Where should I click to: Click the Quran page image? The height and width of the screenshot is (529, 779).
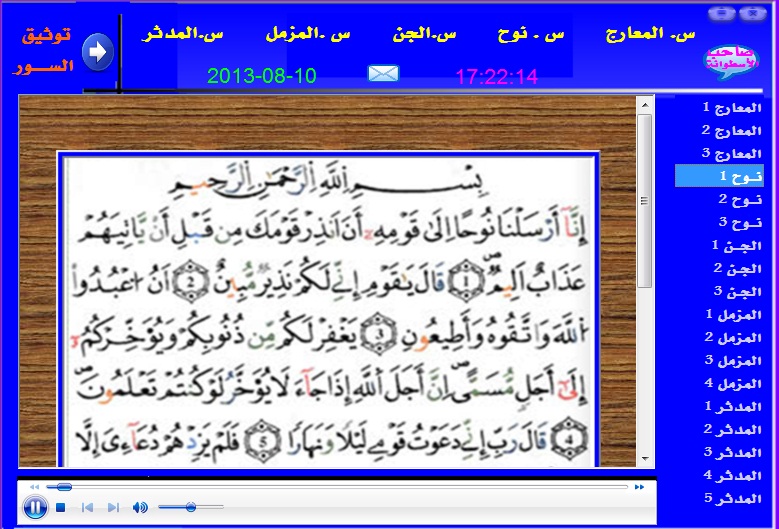click(328, 310)
